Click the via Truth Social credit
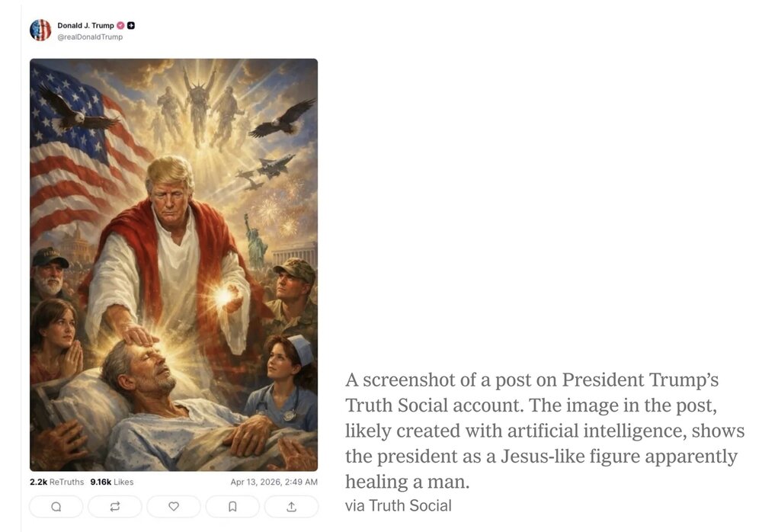The width and height of the screenshot is (762, 532). click(x=398, y=505)
